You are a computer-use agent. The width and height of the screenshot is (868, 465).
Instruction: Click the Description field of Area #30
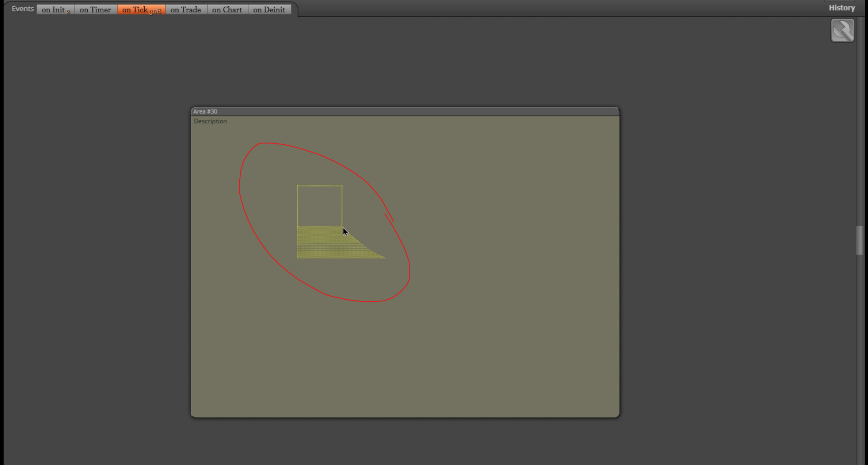point(210,121)
